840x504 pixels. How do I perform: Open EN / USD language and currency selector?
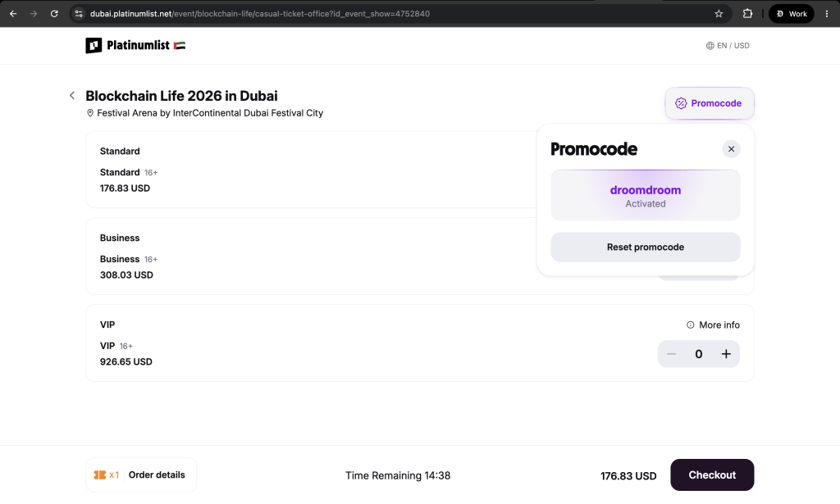pyautogui.click(x=728, y=45)
